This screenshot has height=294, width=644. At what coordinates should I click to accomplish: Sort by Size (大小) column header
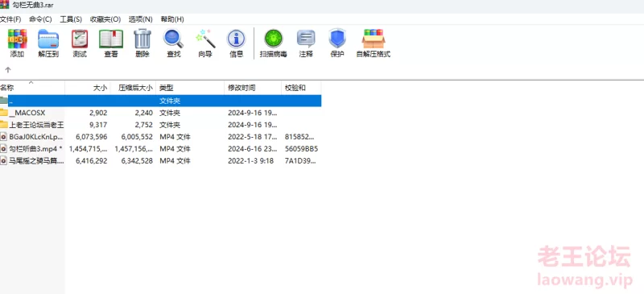pyautogui.click(x=88, y=88)
